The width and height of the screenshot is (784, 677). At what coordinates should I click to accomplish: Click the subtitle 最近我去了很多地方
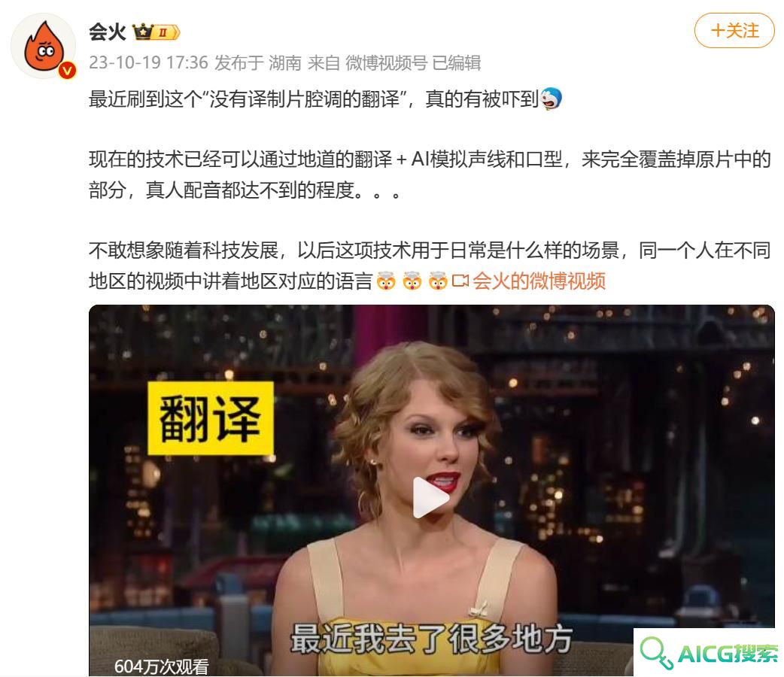[431, 639]
